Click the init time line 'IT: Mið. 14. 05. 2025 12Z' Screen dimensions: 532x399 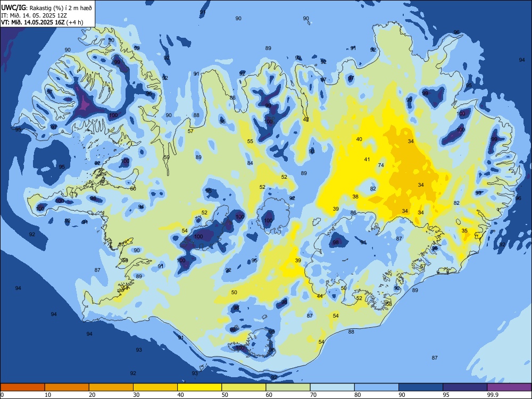tap(34, 15)
